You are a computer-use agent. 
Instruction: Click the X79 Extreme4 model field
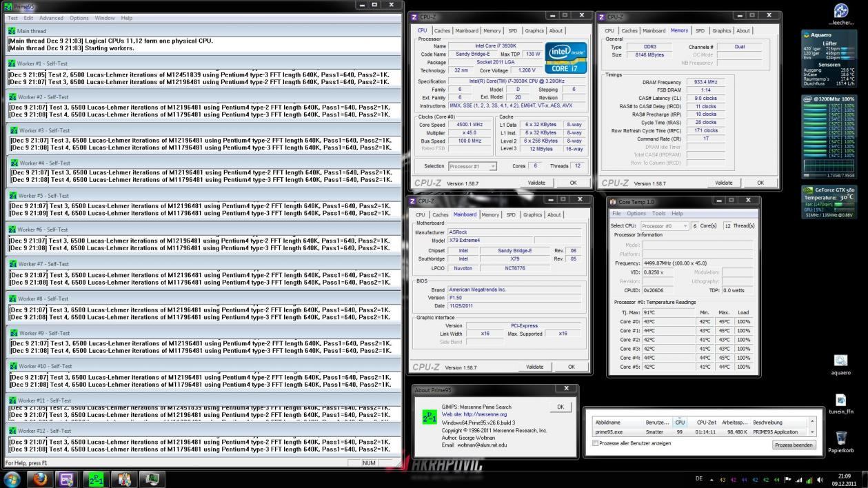point(490,241)
